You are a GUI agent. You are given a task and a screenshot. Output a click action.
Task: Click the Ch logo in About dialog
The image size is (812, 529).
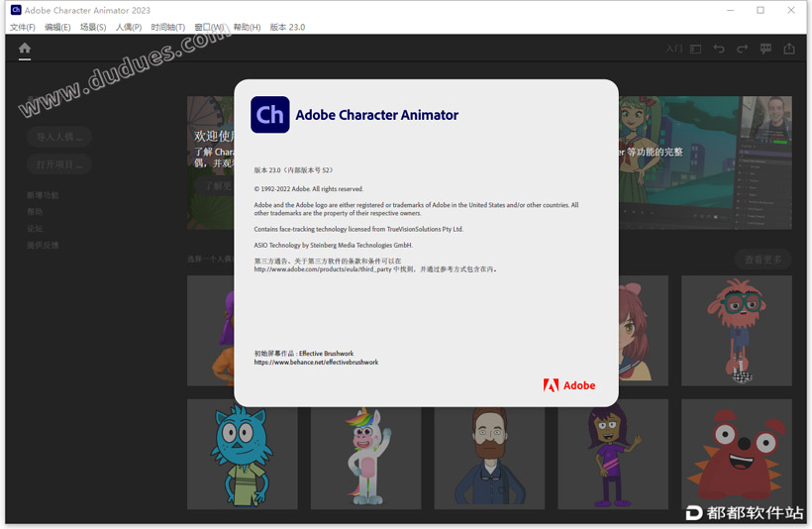(269, 115)
